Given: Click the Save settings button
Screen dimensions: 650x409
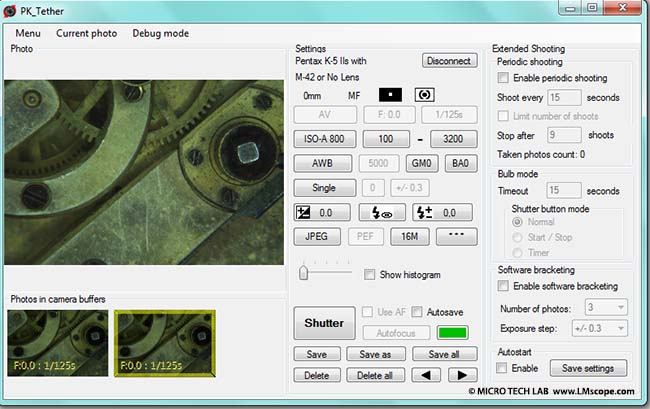Looking at the screenshot, I should pyautogui.click(x=588, y=368).
